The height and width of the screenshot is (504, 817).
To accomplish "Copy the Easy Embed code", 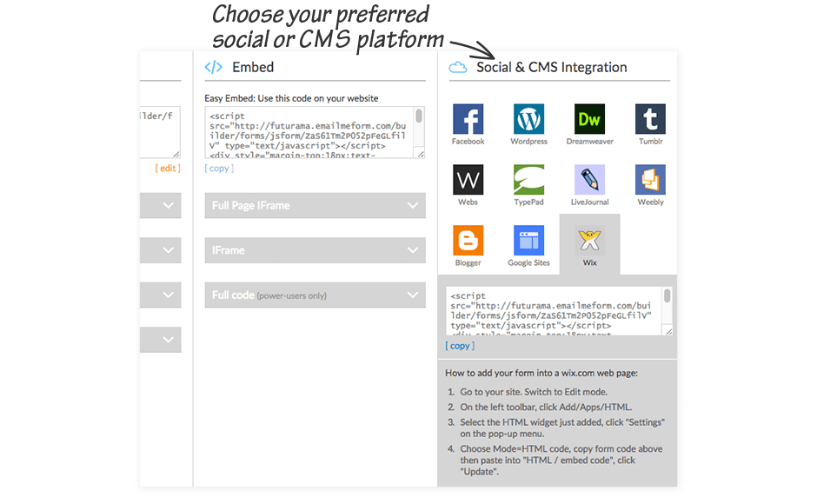I will pos(219,169).
